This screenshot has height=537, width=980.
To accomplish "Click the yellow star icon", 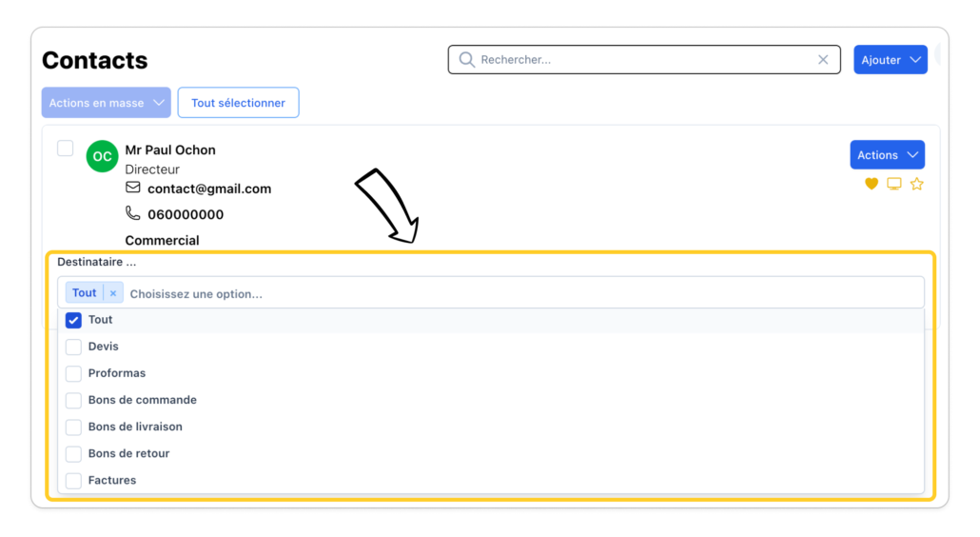I will click(917, 184).
